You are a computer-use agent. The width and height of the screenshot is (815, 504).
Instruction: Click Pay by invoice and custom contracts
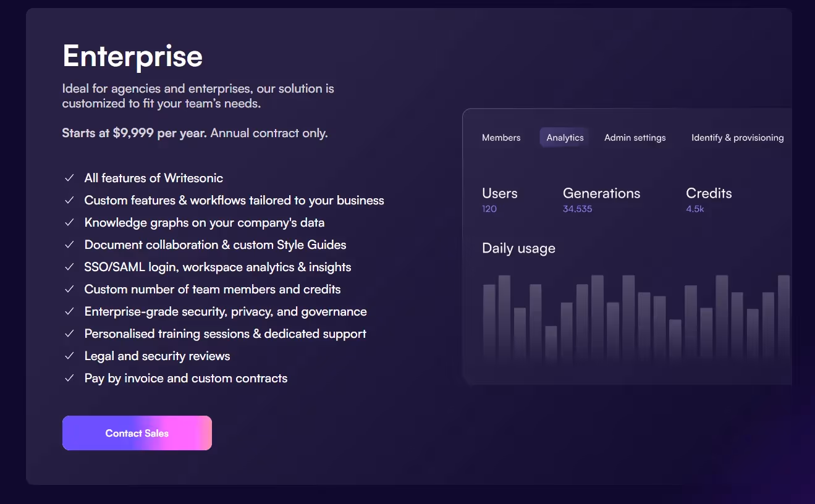point(186,378)
